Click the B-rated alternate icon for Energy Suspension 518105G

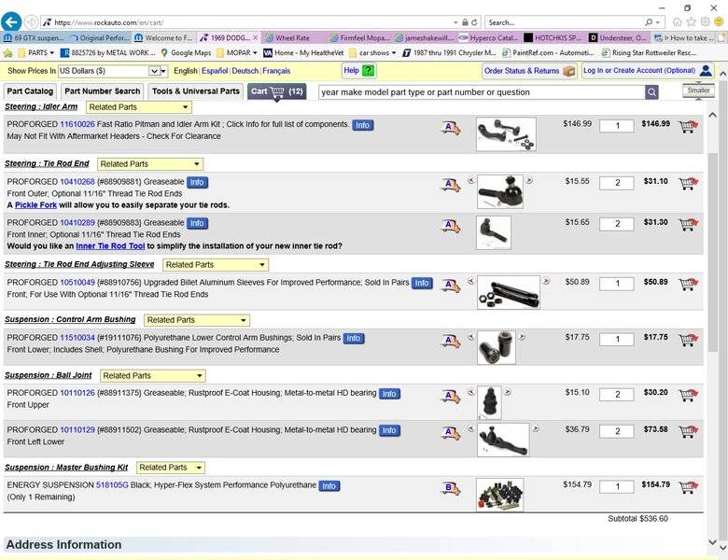[x=450, y=488]
